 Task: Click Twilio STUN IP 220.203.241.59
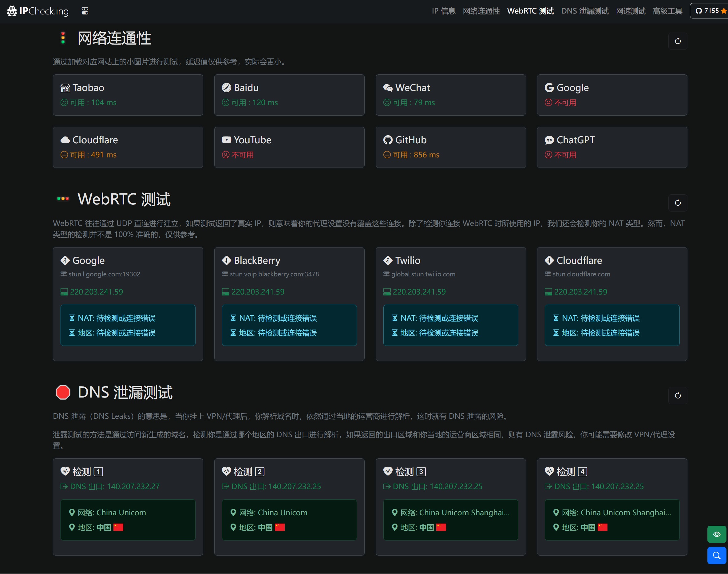click(x=419, y=292)
